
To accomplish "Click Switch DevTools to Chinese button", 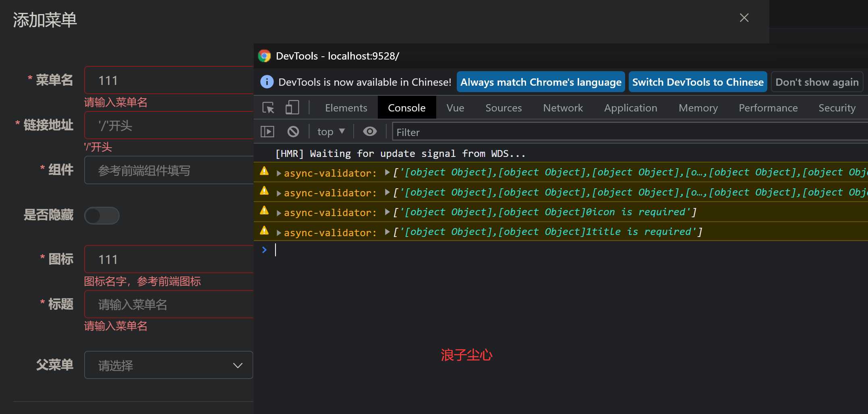I will click(x=698, y=82).
